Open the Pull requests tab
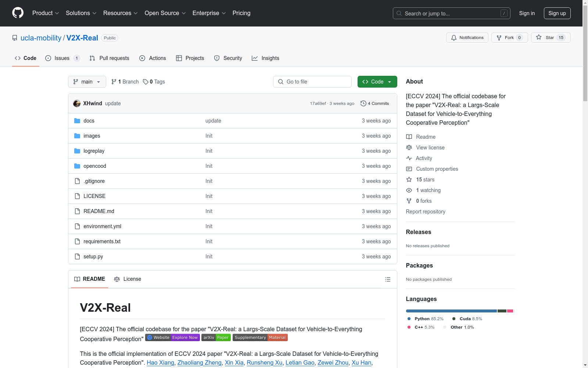This screenshot has height=368, width=588. (110, 58)
